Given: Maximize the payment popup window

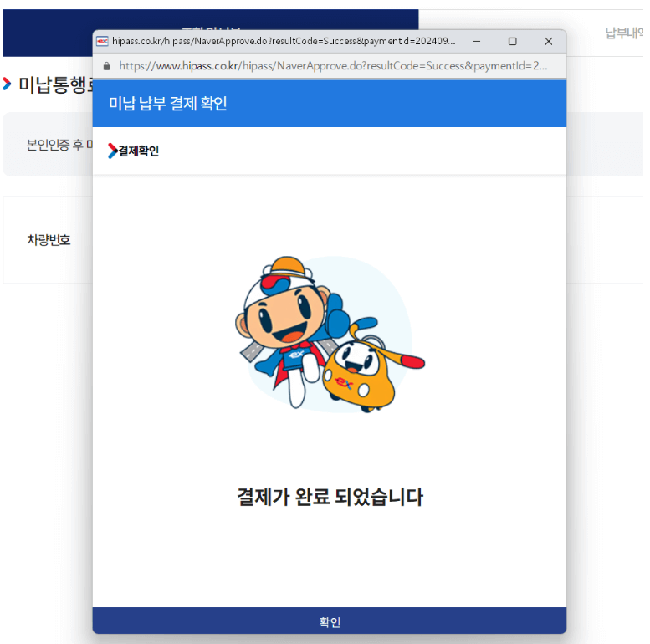Looking at the screenshot, I should [512, 41].
